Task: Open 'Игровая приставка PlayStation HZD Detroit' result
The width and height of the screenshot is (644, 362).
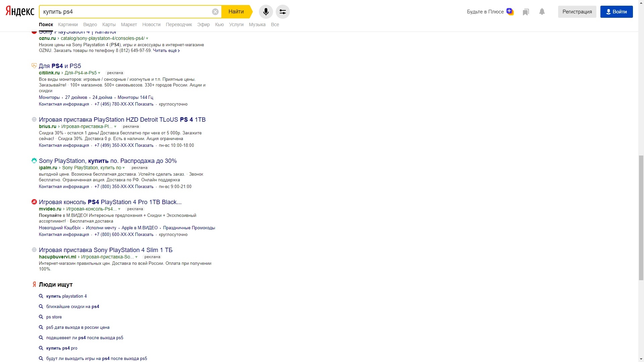Action: point(122,120)
